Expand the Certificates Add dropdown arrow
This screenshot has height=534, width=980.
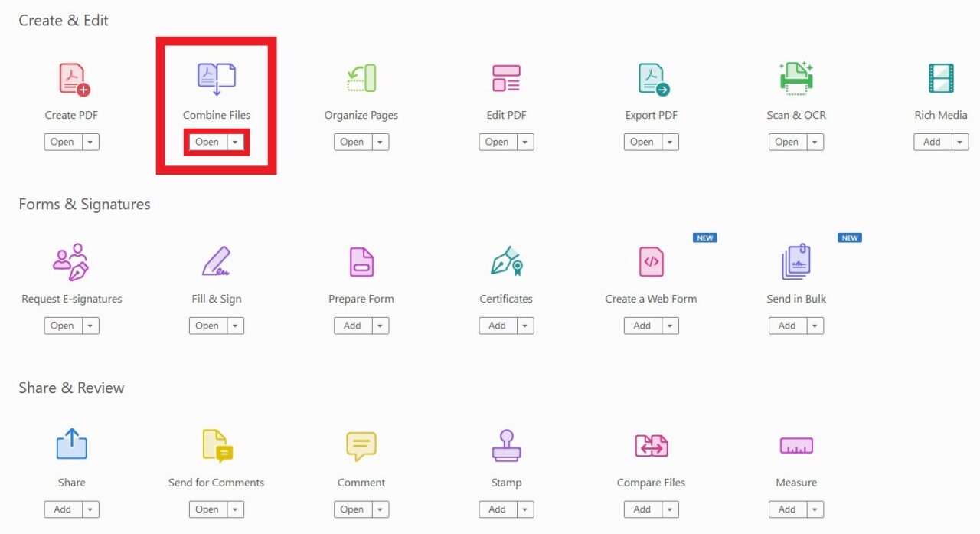click(525, 326)
